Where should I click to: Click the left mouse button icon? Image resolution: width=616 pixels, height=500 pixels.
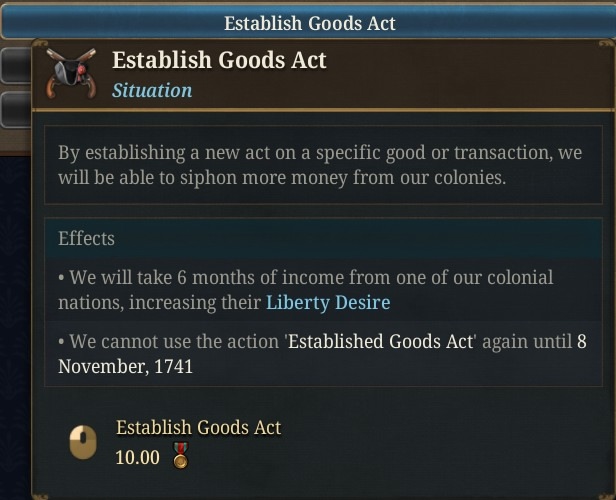pos(83,442)
